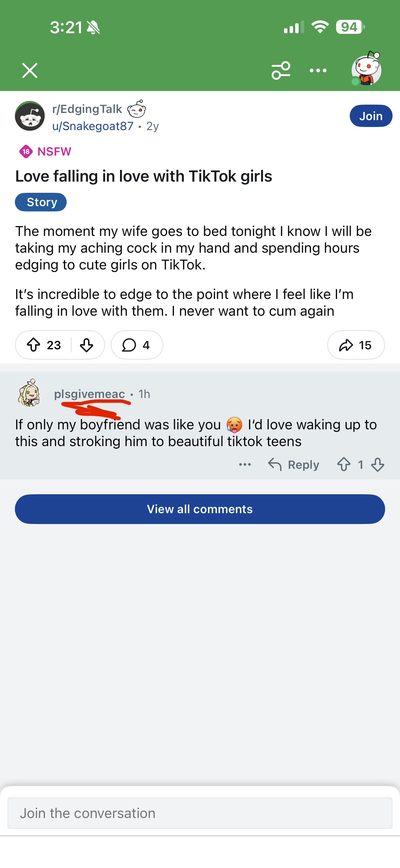
Task: Share the post with 15 shares
Action: point(356,345)
